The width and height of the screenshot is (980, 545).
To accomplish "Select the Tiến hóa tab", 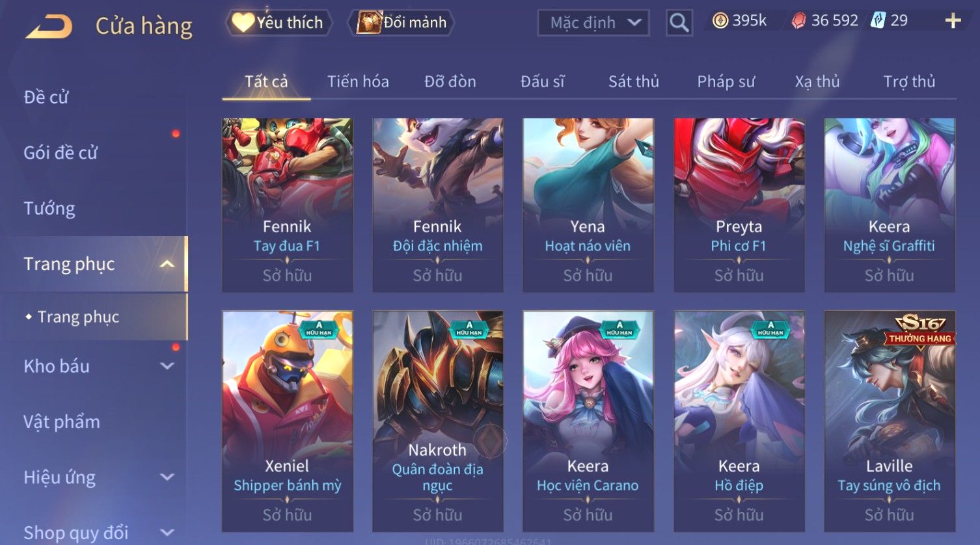I will pos(358,82).
